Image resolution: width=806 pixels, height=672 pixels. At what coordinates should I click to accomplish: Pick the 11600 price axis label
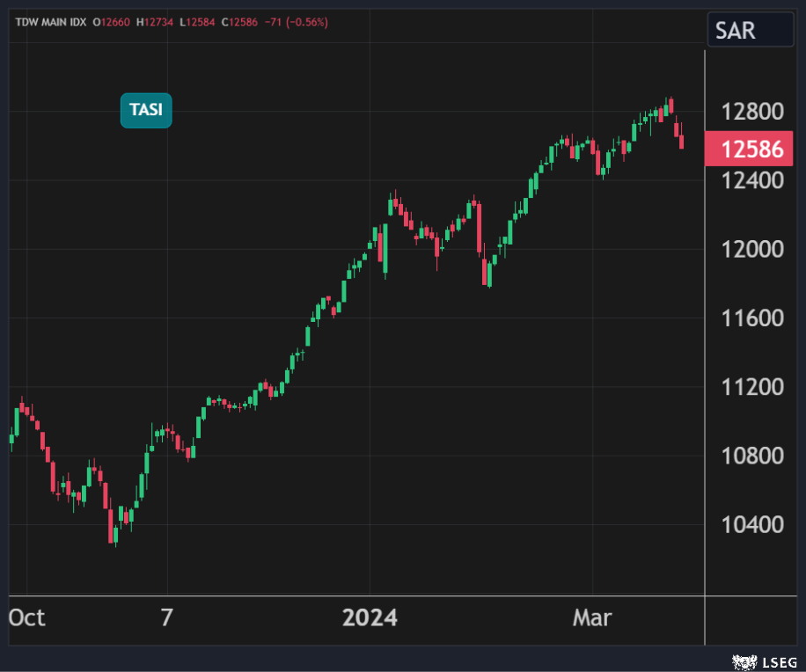tap(751, 318)
